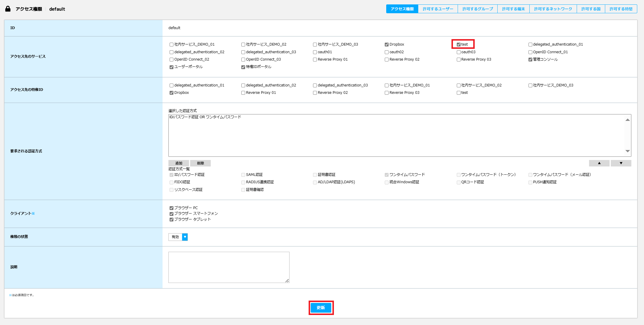This screenshot has height=325, width=644.
Task: Uncheck the Dropbox service checkbox
Action: 387,44
